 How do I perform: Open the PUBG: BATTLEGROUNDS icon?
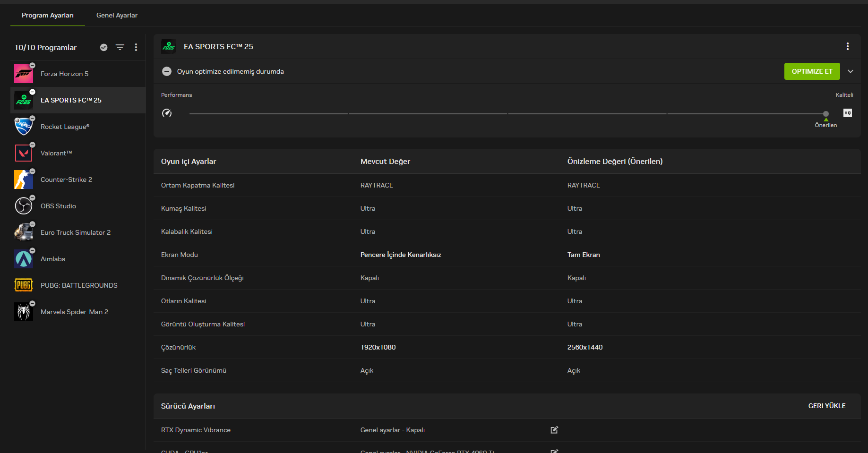[x=24, y=285]
